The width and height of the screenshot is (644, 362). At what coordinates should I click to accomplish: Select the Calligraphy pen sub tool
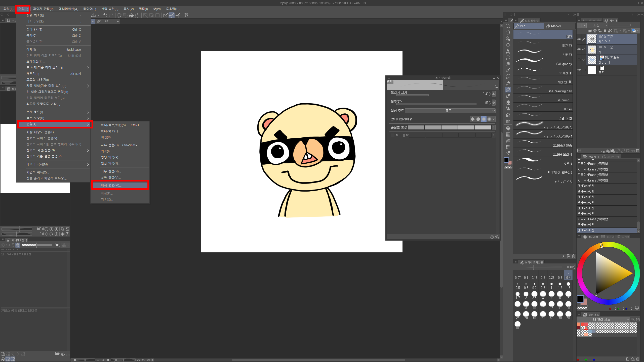click(x=543, y=62)
